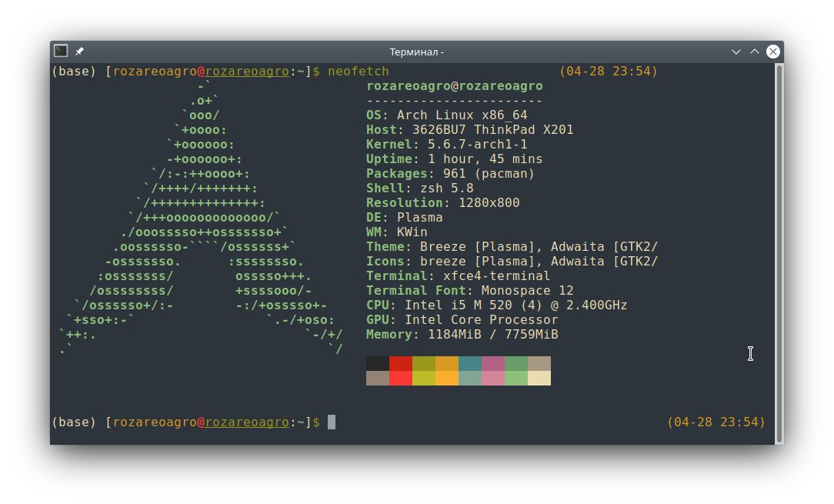
Task: Click the bright red color block
Action: pyautogui.click(x=401, y=378)
